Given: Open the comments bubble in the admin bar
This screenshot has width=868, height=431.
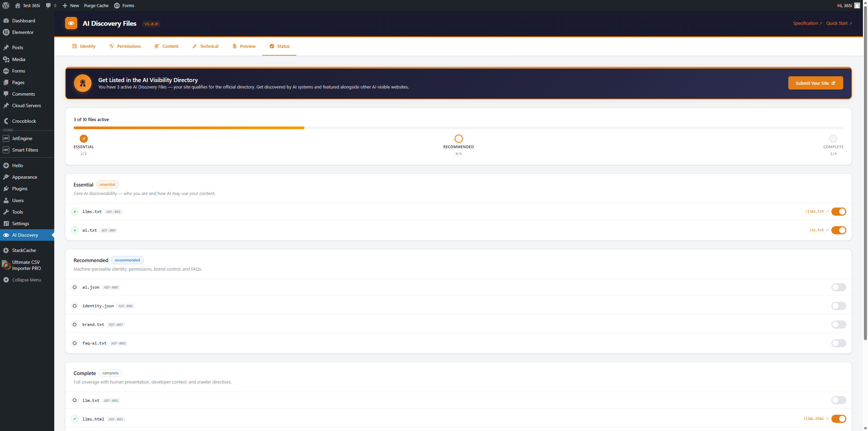Looking at the screenshot, I should pos(49,5).
